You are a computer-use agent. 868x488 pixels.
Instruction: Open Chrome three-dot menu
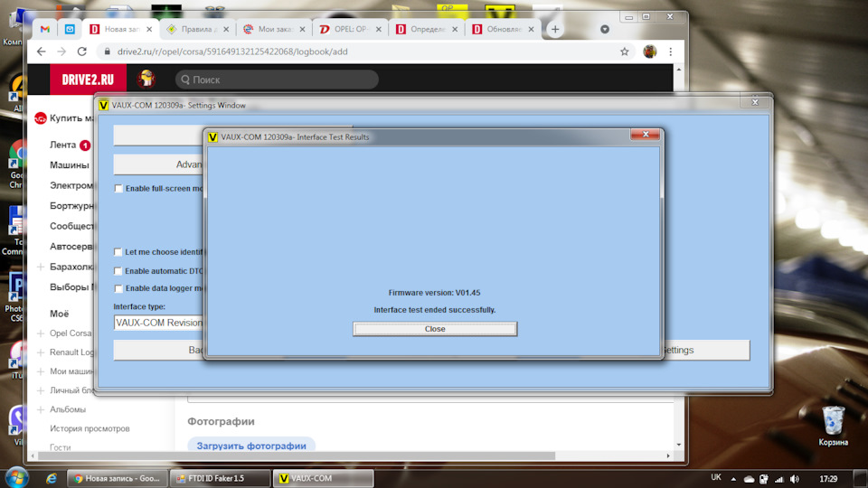670,52
